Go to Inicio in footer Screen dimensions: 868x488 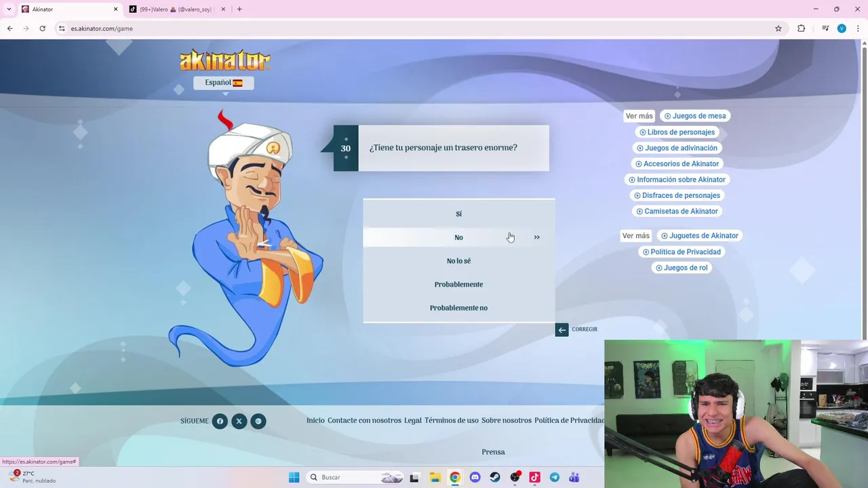pyautogui.click(x=315, y=420)
